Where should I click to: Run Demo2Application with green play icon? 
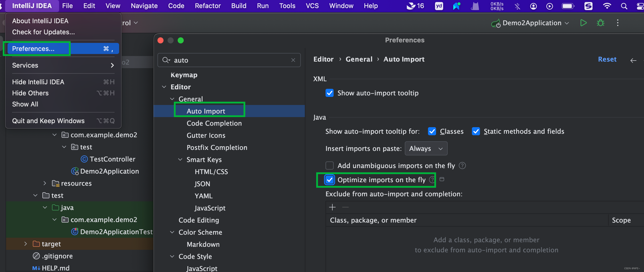pos(583,23)
